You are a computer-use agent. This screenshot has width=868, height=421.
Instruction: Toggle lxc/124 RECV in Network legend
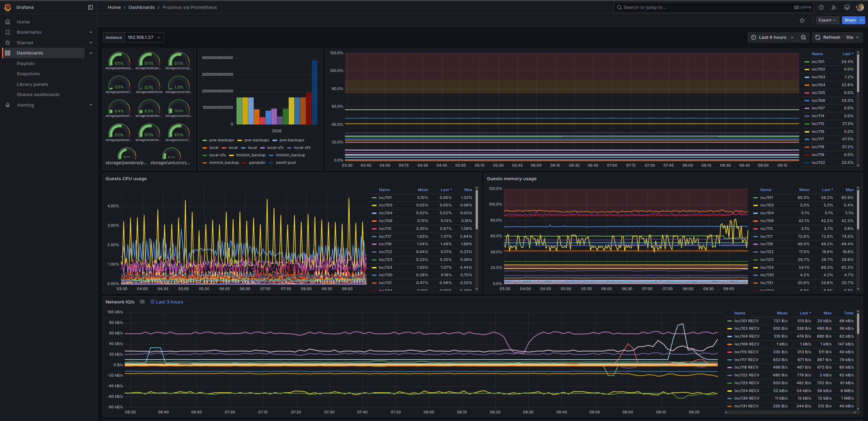click(x=746, y=391)
